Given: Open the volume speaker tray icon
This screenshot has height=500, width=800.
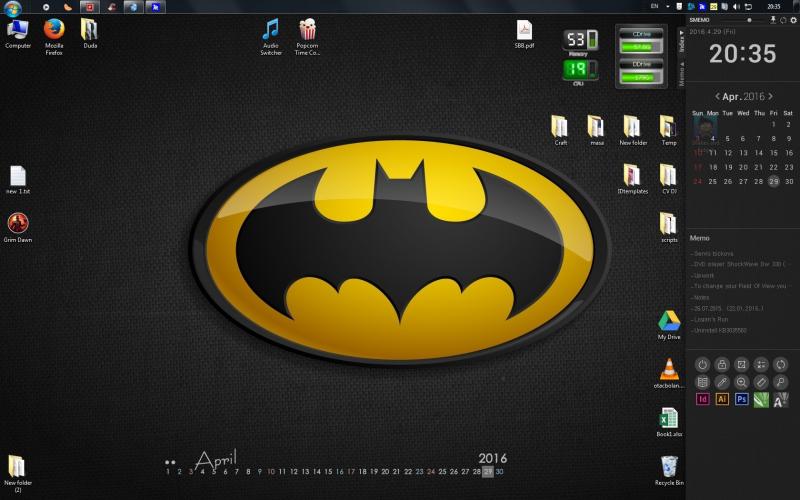Looking at the screenshot, I should point(736,6).
